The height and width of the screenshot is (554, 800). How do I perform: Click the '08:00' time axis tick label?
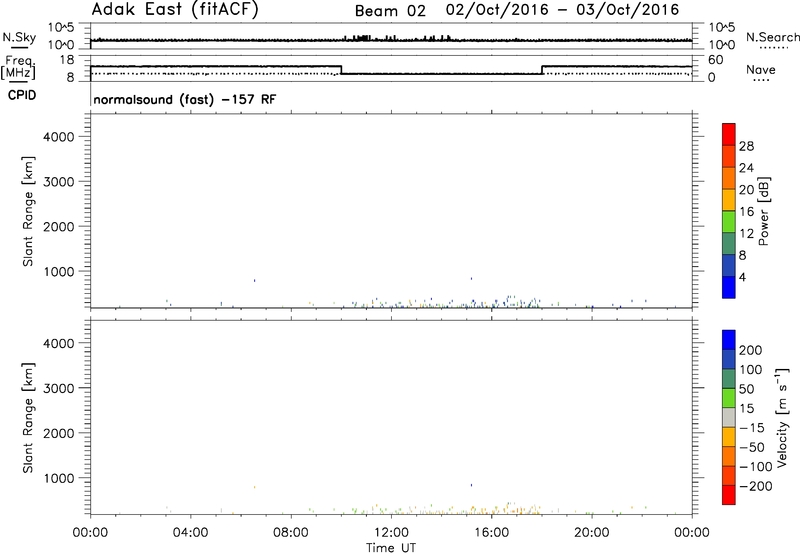tap(291, 533)
